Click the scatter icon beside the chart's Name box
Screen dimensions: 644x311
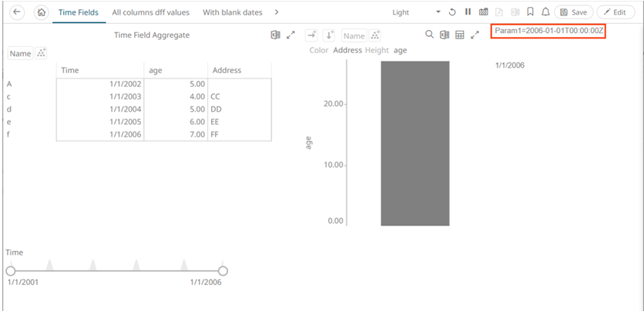(x=374, y=35)
